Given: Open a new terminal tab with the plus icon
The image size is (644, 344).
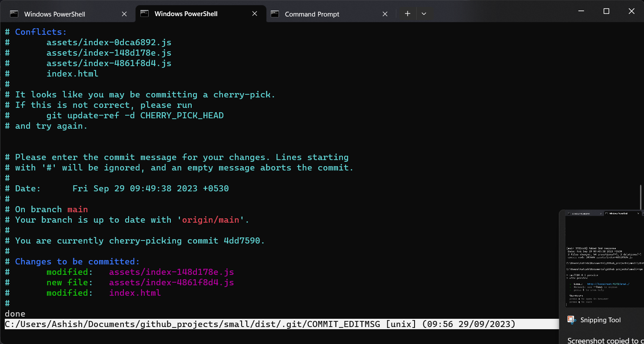Looking at the screenshot, I should (407, 13).
